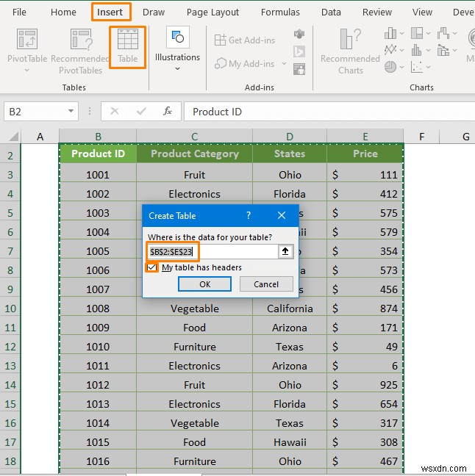Switch to the Page Layout tab

[x=213, y=12]
